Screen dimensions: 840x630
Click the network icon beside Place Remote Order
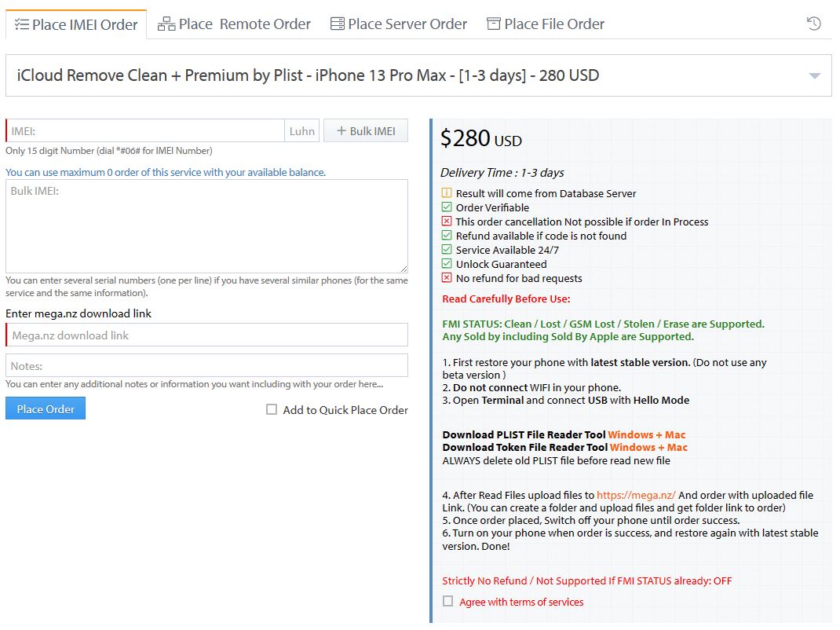coord(166,24)
